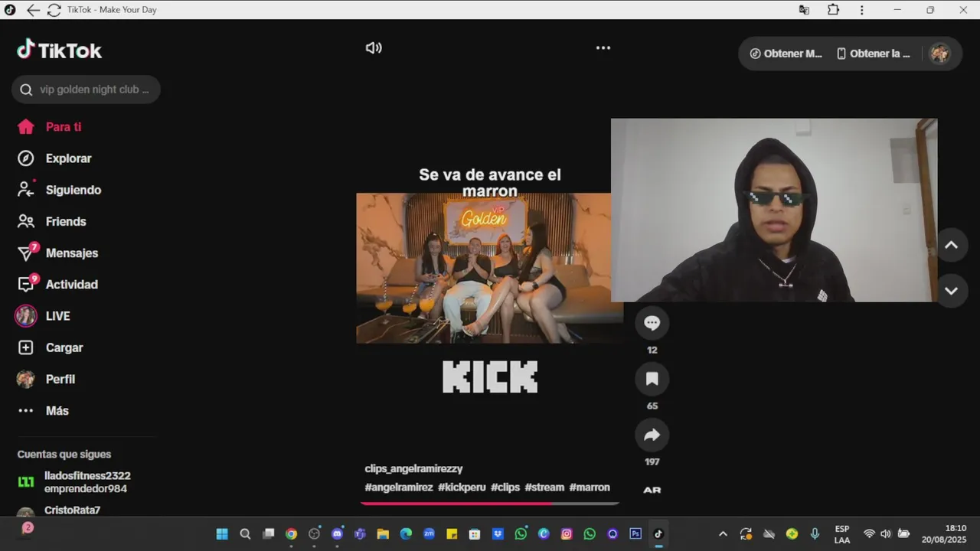980x551 pixels.
Task: Show hidden tray icons chevron
Action: 723,534
